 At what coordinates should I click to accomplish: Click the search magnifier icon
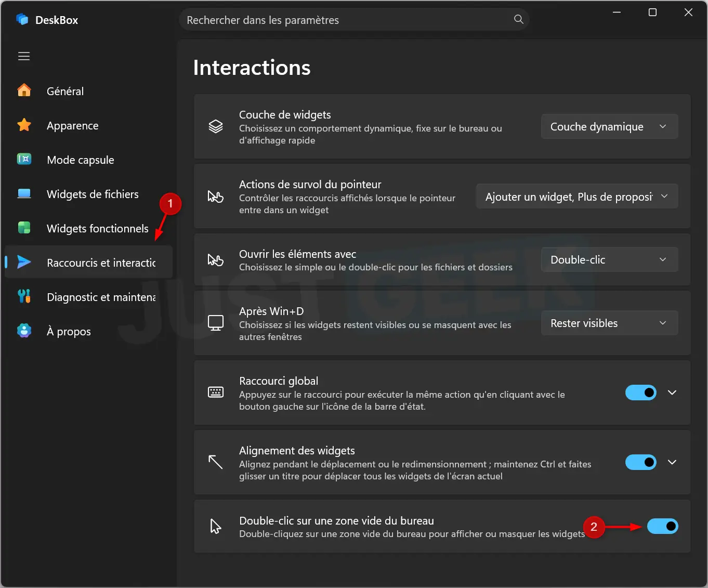coord(518,19)
